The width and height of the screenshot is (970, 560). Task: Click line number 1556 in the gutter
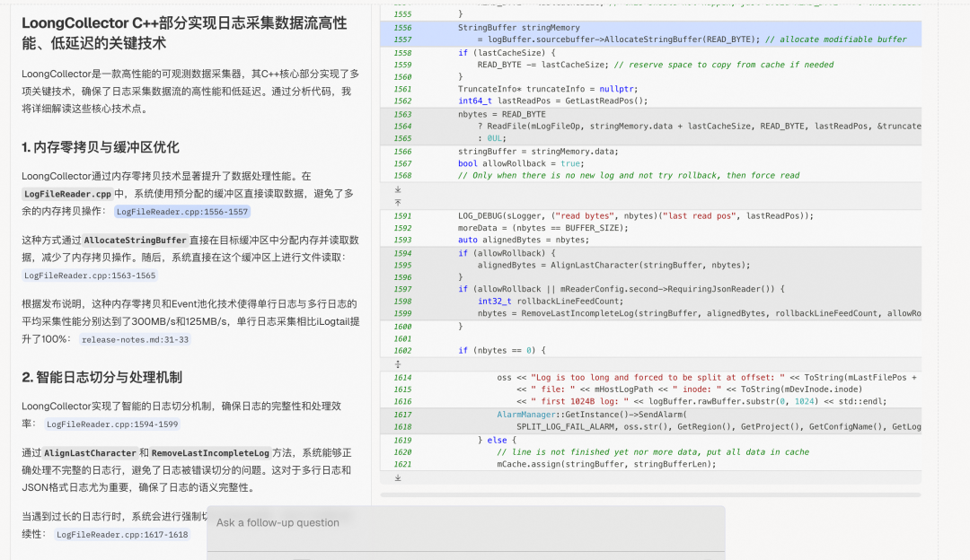(x=402, y=28)
